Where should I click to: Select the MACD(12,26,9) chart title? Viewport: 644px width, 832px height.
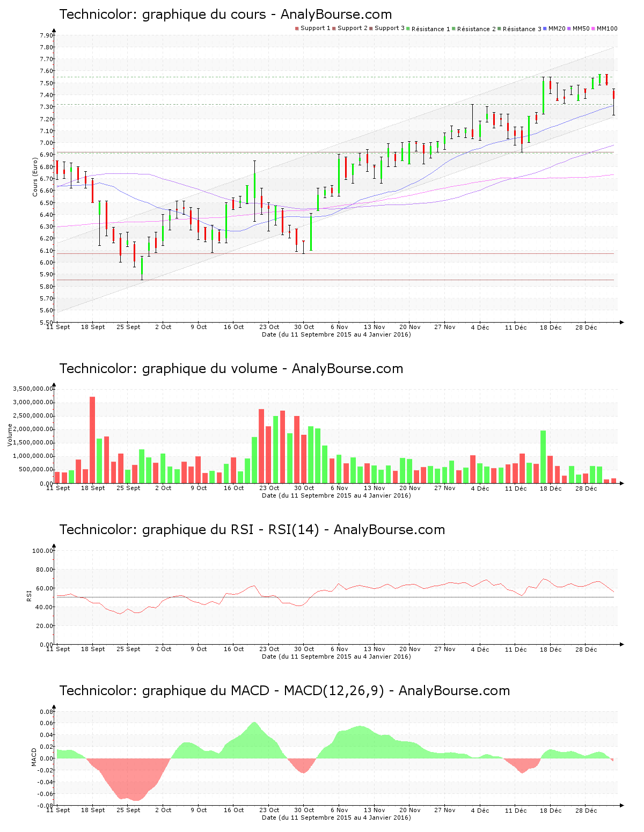[x=284, y=691]
